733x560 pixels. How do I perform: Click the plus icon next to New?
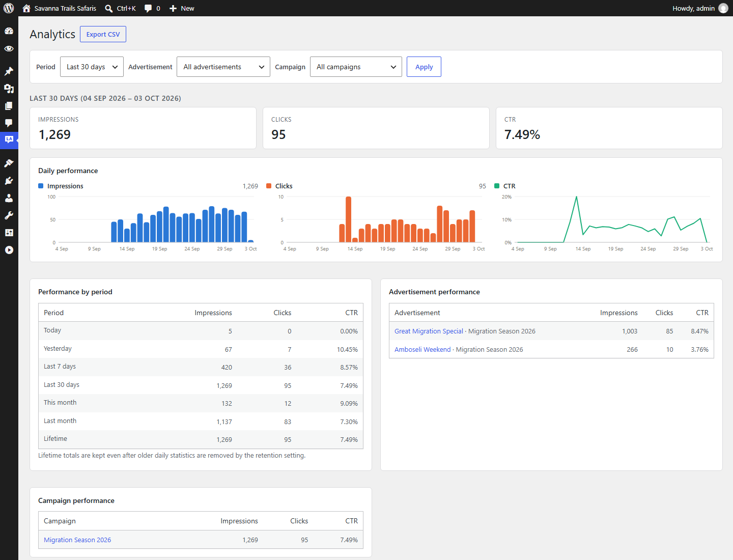[173, 8]
